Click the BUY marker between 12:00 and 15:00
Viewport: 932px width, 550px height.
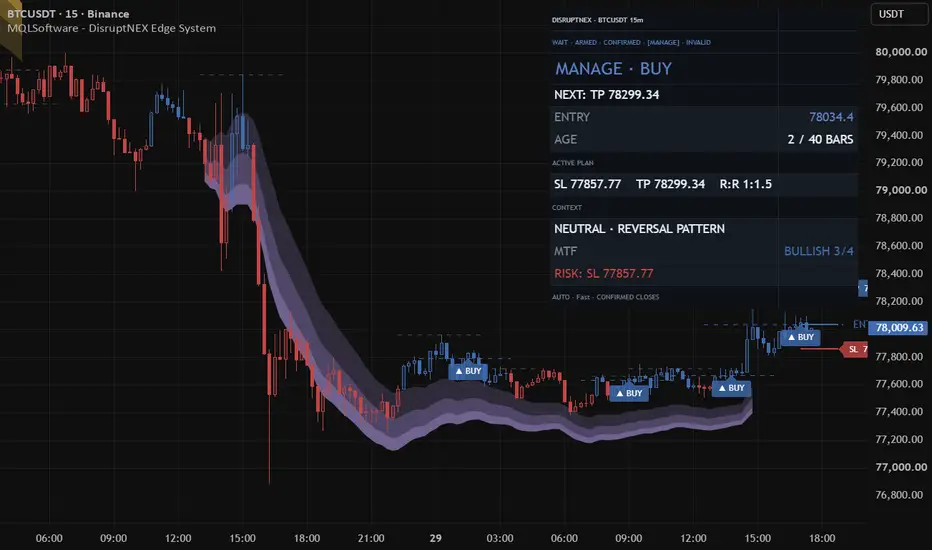732,388
